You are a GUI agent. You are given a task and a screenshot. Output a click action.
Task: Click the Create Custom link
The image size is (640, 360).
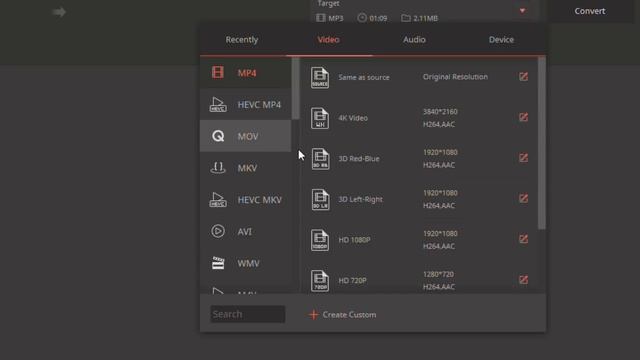(x=349, y=315)
